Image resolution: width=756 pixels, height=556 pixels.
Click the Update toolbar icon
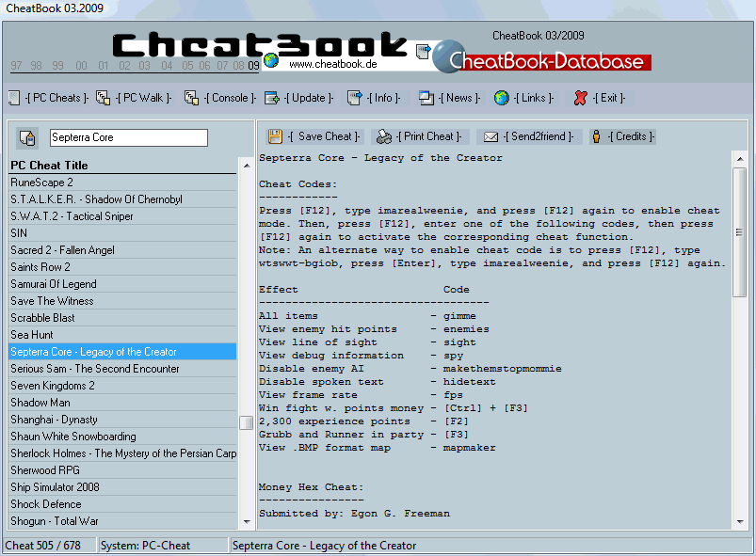click(272, 98)
